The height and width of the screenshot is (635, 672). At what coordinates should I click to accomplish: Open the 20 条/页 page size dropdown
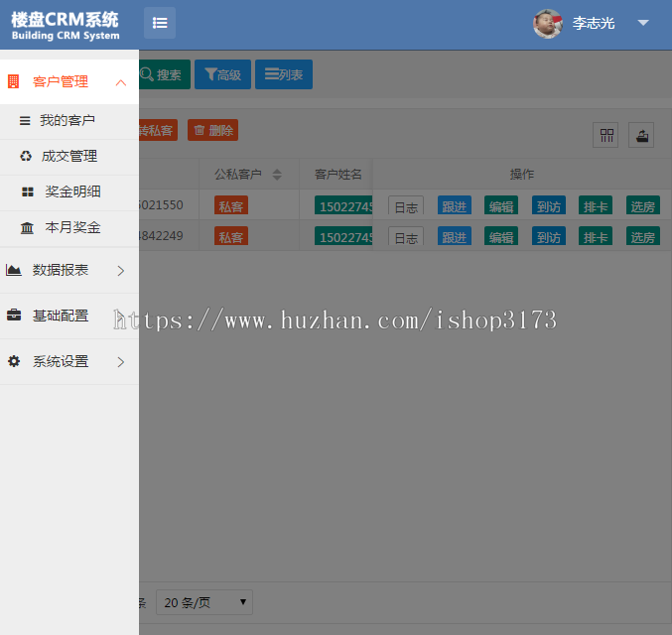(204, 602)
